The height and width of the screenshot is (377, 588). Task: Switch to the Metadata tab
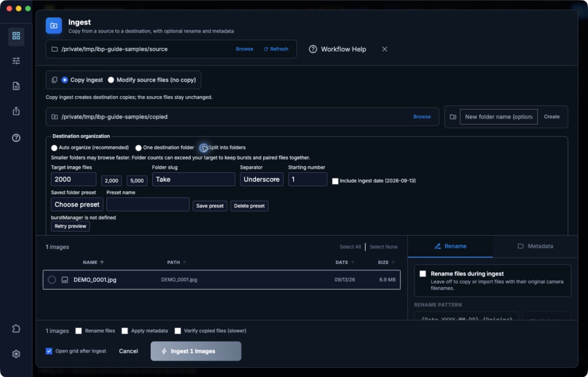click(535, 246)
